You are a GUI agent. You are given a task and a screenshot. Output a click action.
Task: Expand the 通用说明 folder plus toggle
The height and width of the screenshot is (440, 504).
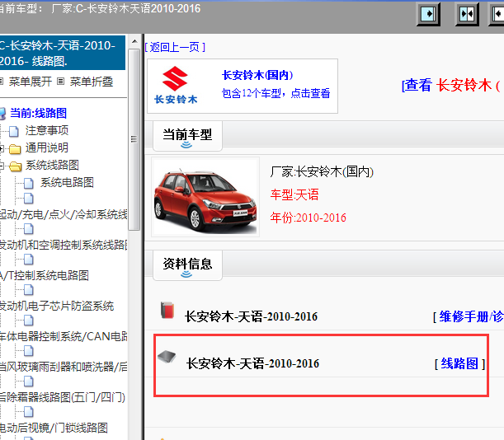[x=2, y=148]
